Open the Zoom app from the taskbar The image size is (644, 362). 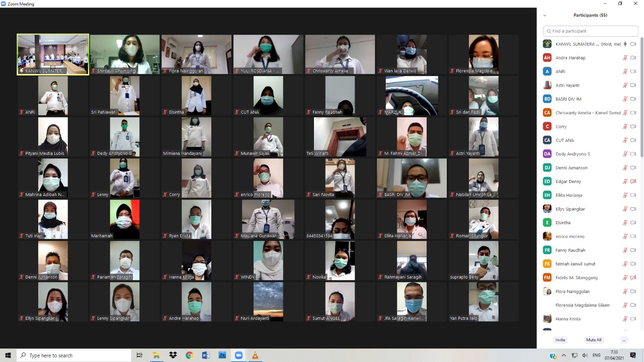(x=238, y=355)
